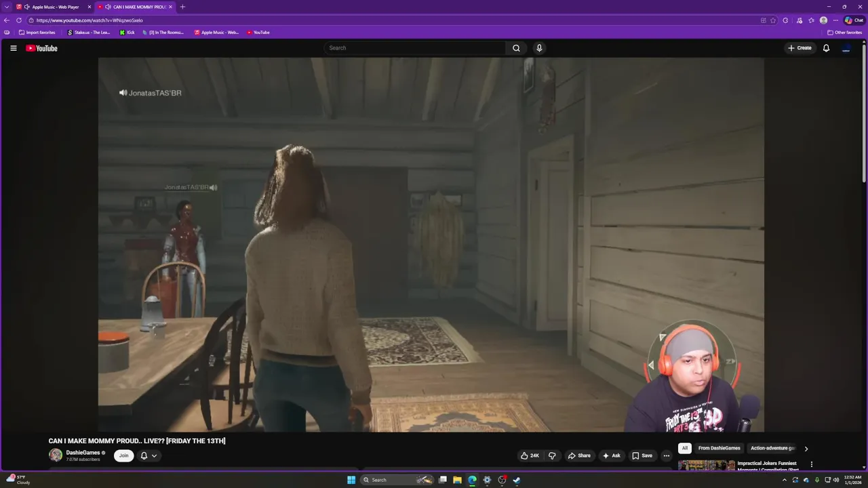868x488 pixels.
Task: Click the YouTube search magnifier button
Action: [x=516, y=48]
